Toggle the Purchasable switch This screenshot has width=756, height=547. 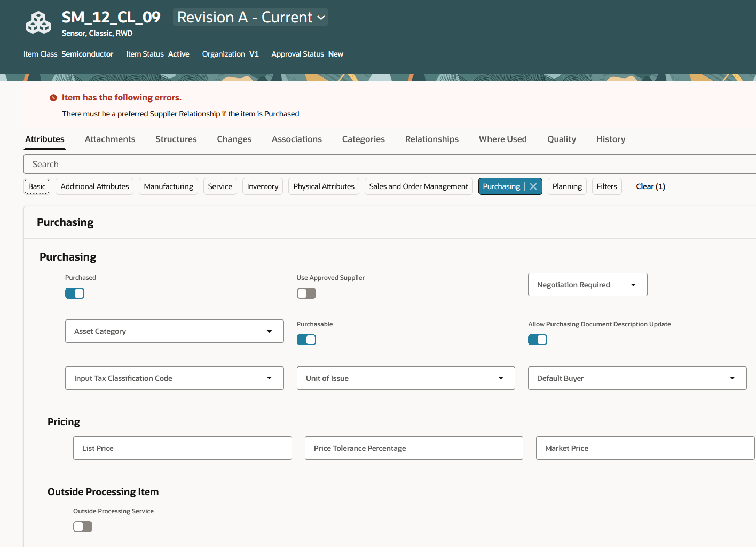[x=306, y=340]
